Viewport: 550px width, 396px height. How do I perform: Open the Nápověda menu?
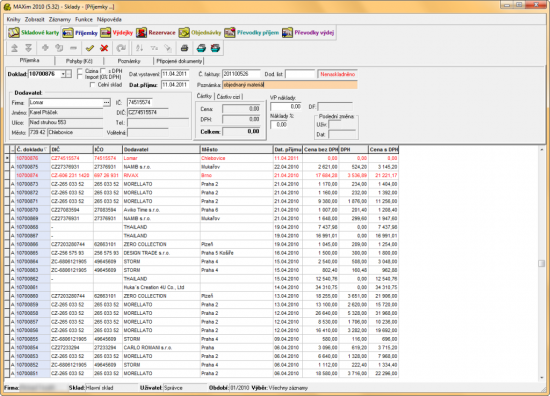(x=109, y=20)
